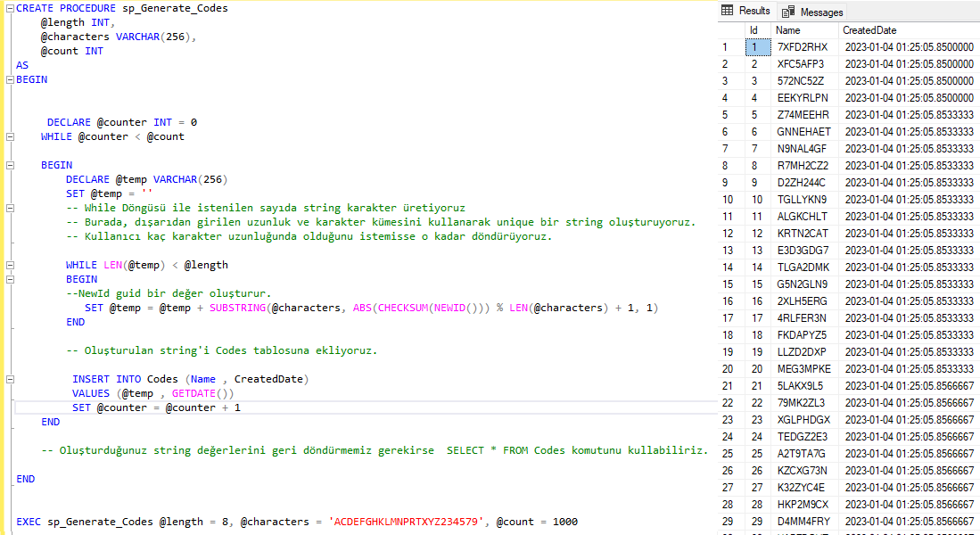Select the CreatedDate column header

909,30
